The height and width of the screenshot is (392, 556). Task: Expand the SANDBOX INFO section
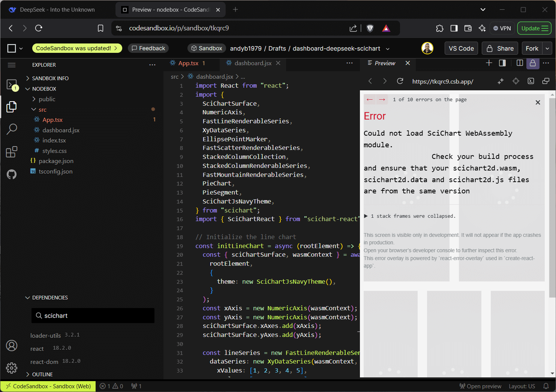tap(50, 78)
